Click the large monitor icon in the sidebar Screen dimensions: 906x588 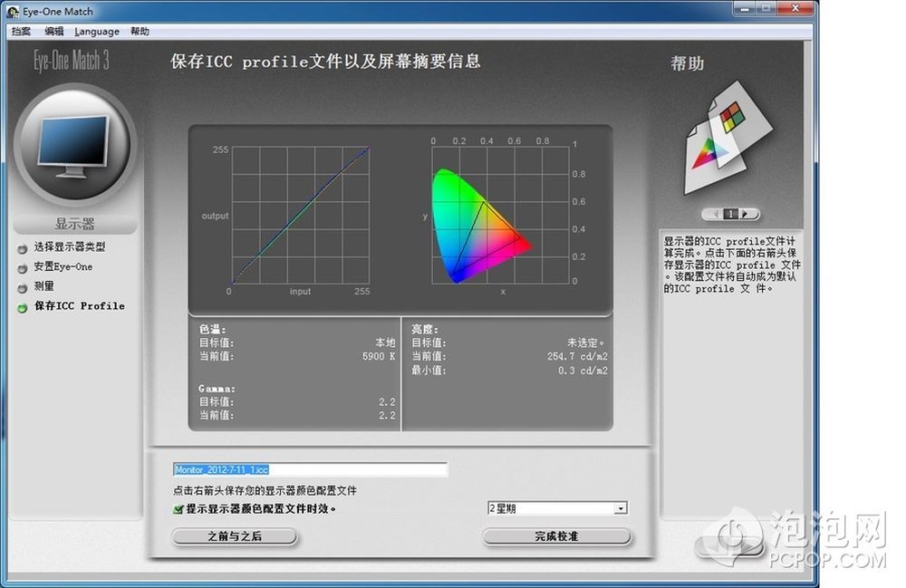[75, 146]
